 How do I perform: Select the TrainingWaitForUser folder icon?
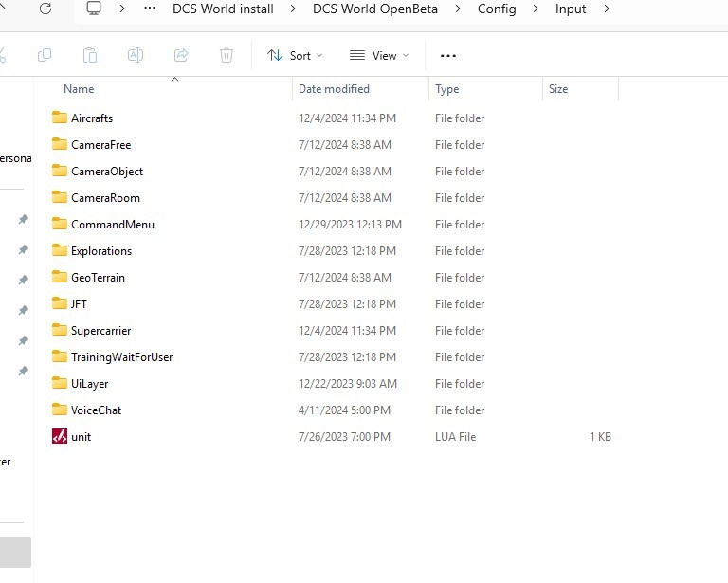click(60, 356)
